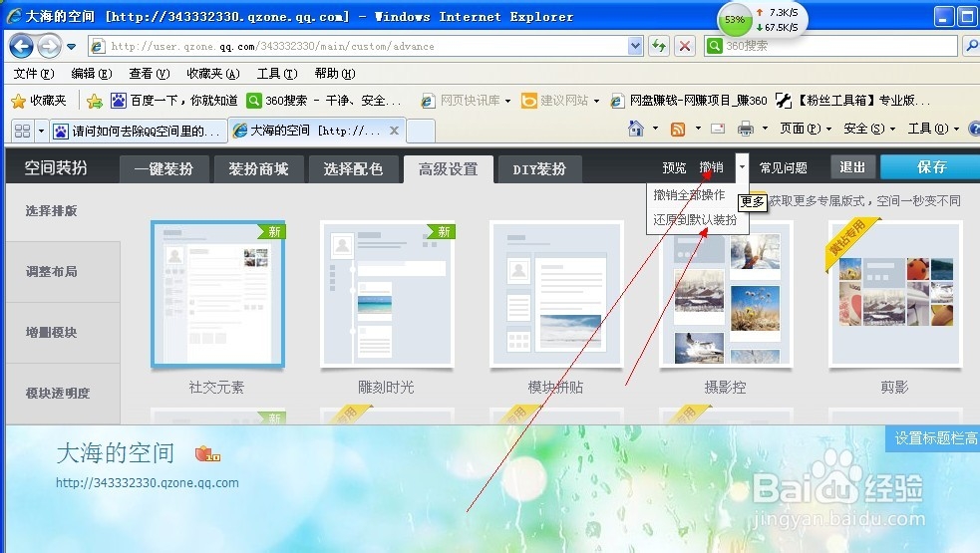Click the Read mail icon
The width and height of the screenshot is (980, 553).
[718, 129]
